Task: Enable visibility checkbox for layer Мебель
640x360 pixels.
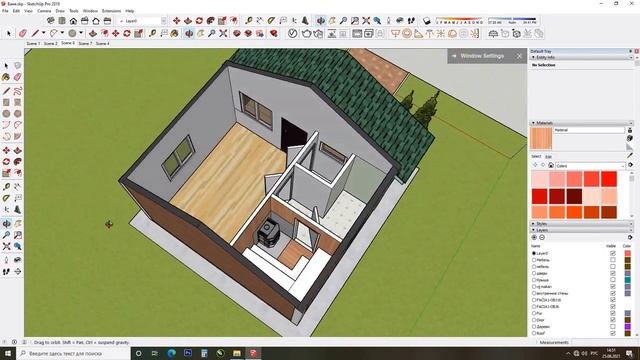Action: (x=613, y=260)
